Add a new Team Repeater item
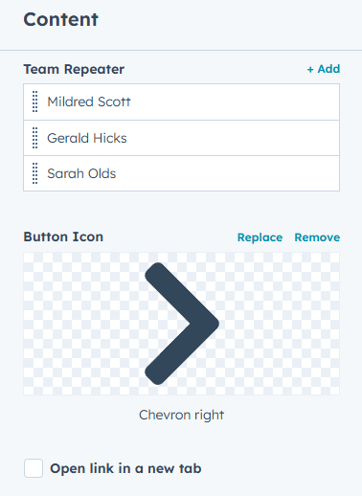This screenshot has width=362, height=496. (323, 69)
